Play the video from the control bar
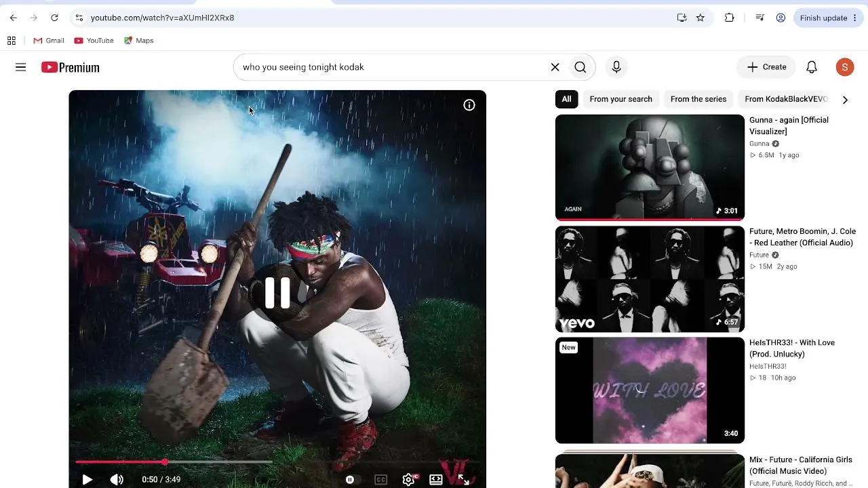Image resolution: width=868 pixels, height=488 pixels. click(87, 479)
